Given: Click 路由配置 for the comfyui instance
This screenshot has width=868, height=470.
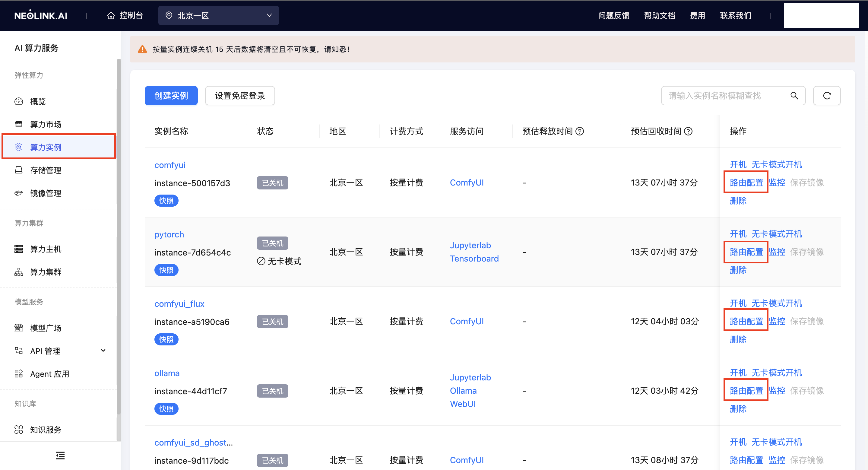Looking at the screenshot, I should (746, 183).
